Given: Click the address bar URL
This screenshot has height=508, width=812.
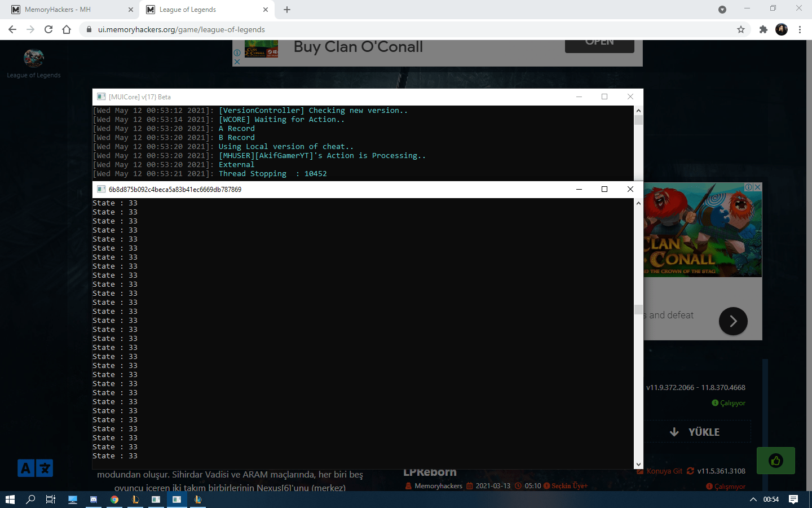Looking at the screenshot, I should (x=182, y=29).
